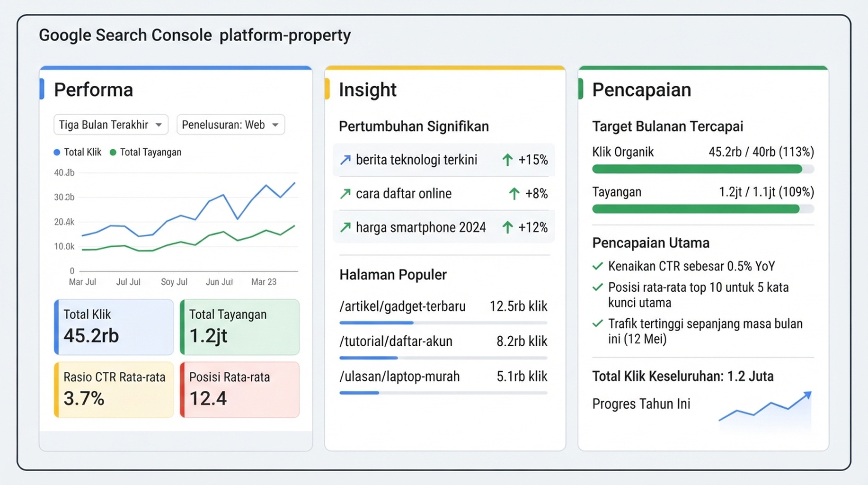The width and height of the screenshot is (868, 485).
Task: Click the Pencapaian panel heading
Action: click(642, 90)
